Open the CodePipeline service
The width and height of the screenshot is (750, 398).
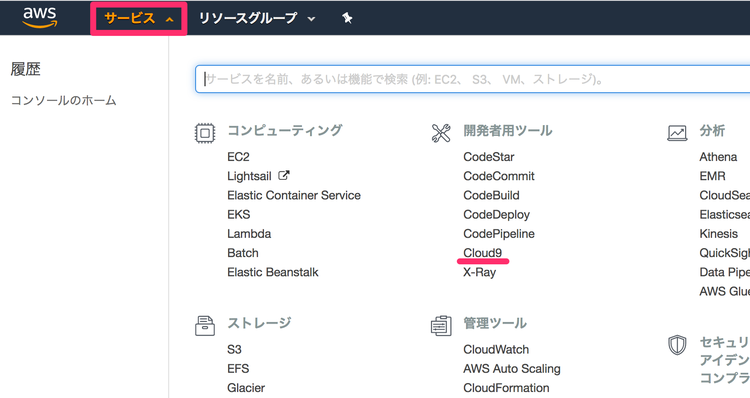499,234
